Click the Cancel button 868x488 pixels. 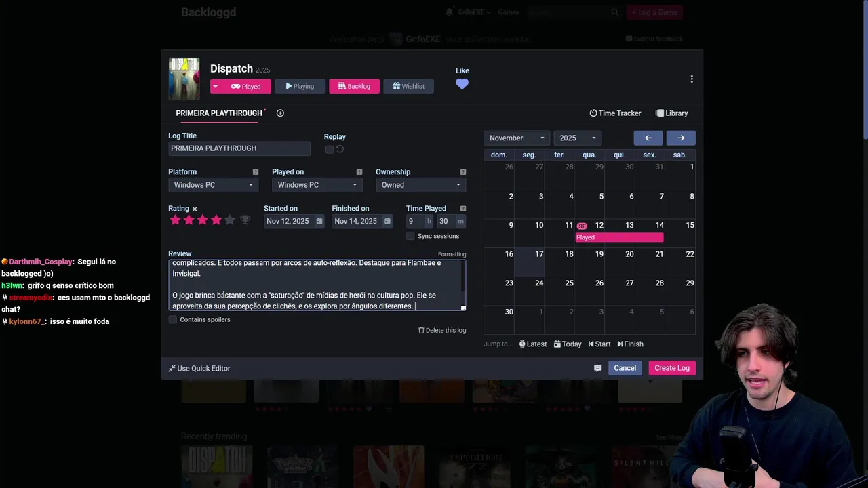[625, 368]
